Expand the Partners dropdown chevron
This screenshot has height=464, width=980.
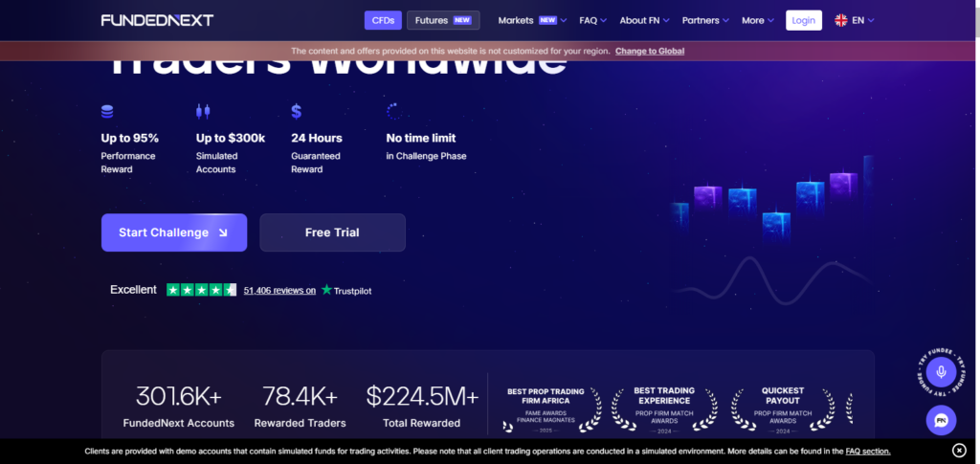725,21
